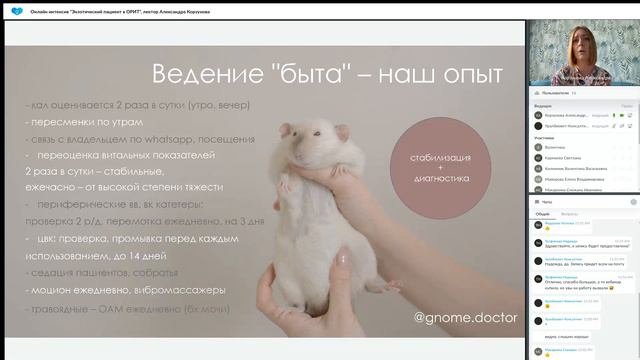This screenshot has width=640, height=360.
Task: Switch to the 'Общий' chat tab
Action: pyautogui.click(x=542, y=214)
